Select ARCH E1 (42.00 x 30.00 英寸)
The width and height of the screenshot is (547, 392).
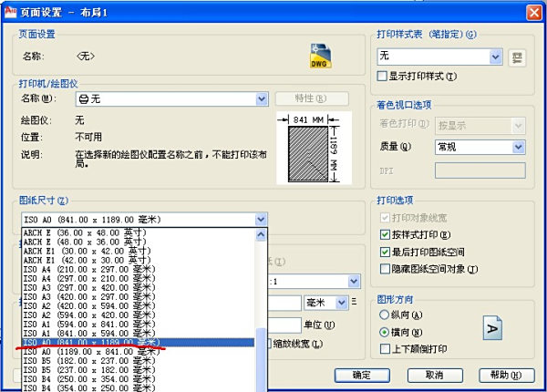(x=139, y=260)
